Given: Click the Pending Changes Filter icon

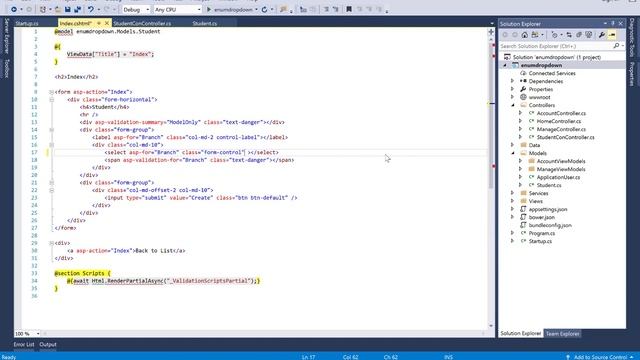Looking at the screenshot, I should click(554, 35).
